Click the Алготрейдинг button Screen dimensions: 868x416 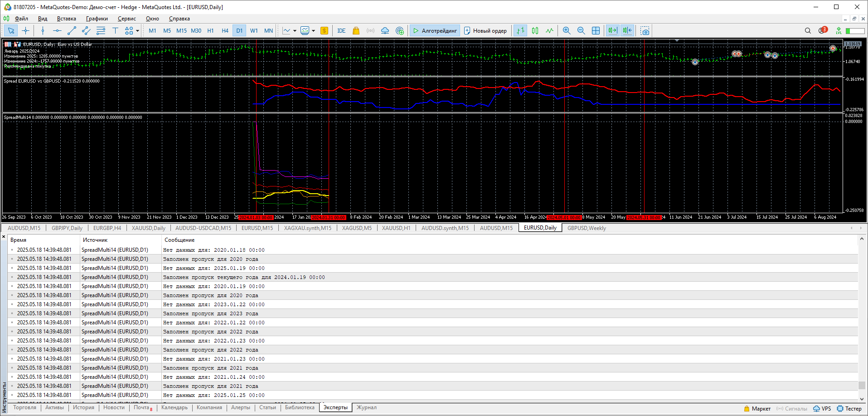point(435,31)
